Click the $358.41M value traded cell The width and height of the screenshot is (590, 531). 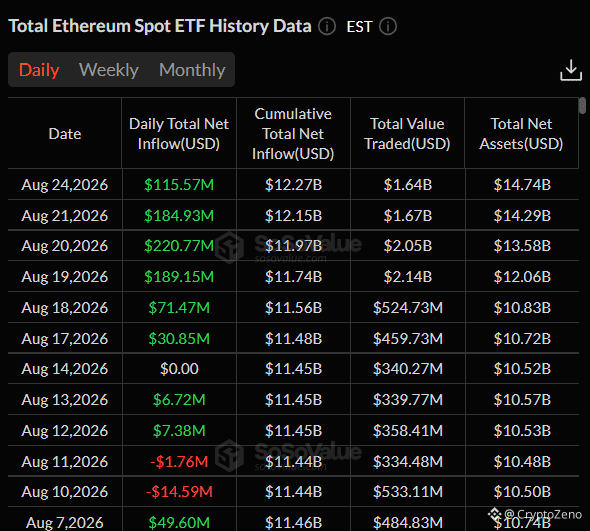(x=408, y=431)
